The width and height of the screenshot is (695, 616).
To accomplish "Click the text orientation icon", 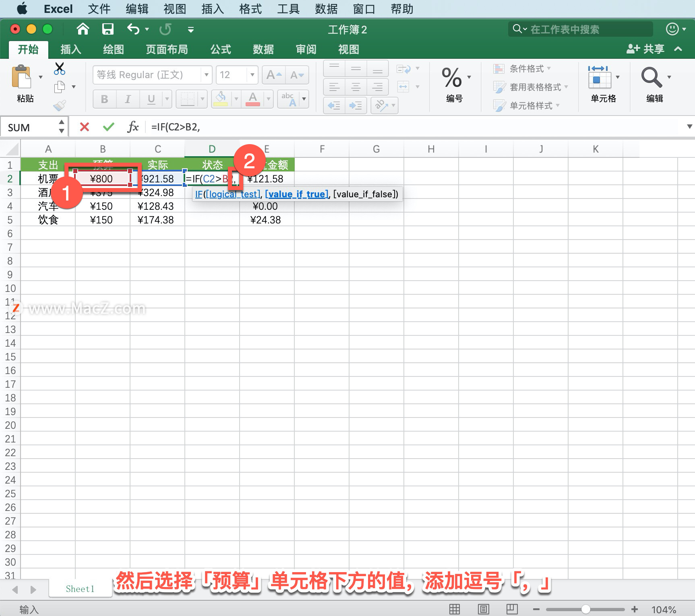I will pos(381,105).
